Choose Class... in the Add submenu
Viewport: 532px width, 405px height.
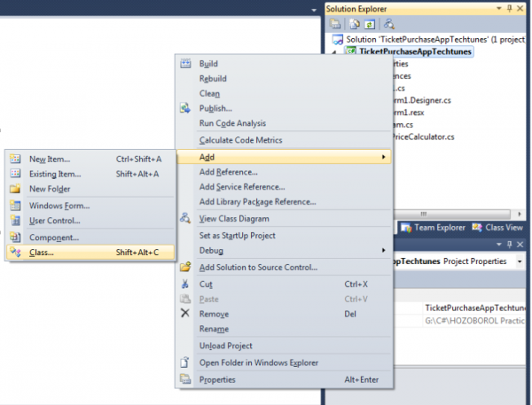point(90,252)
